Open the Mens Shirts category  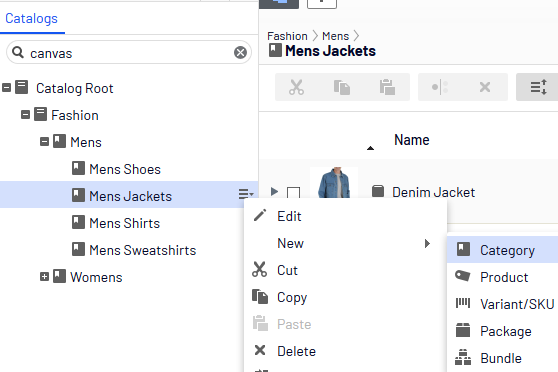tap(125, 223)
